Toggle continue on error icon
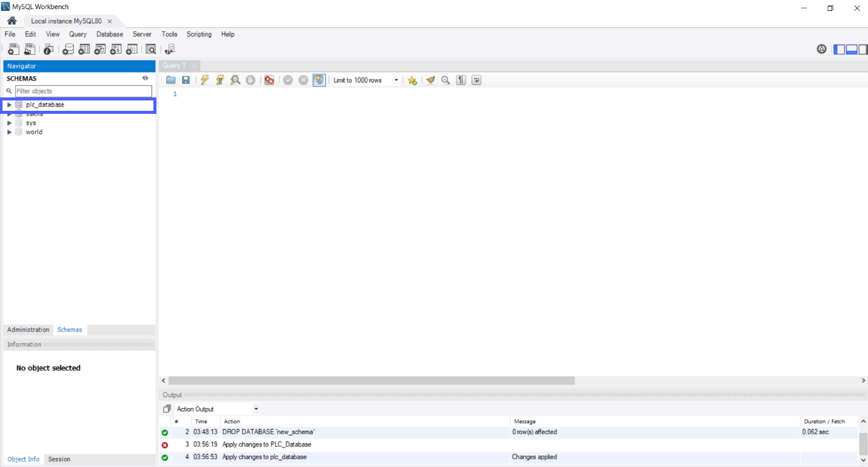This screenshot has width=868, height=467. click(x=269, y=80)
